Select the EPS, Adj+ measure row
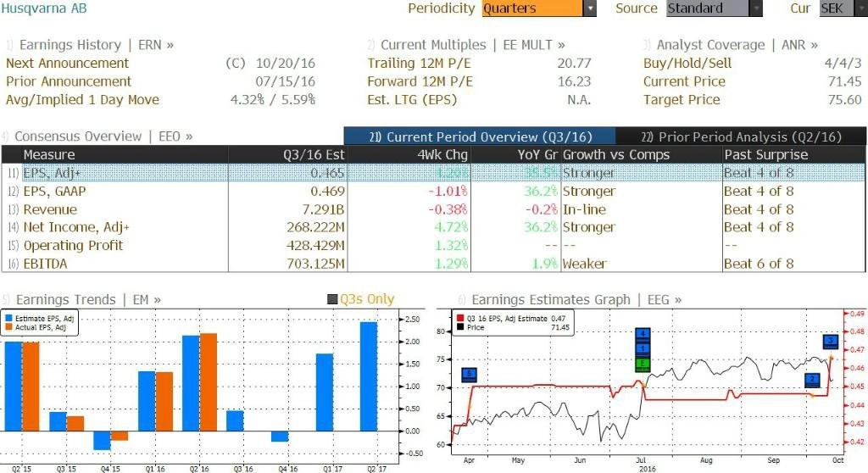Screen dimensions: 868x473 pos(434,173)
